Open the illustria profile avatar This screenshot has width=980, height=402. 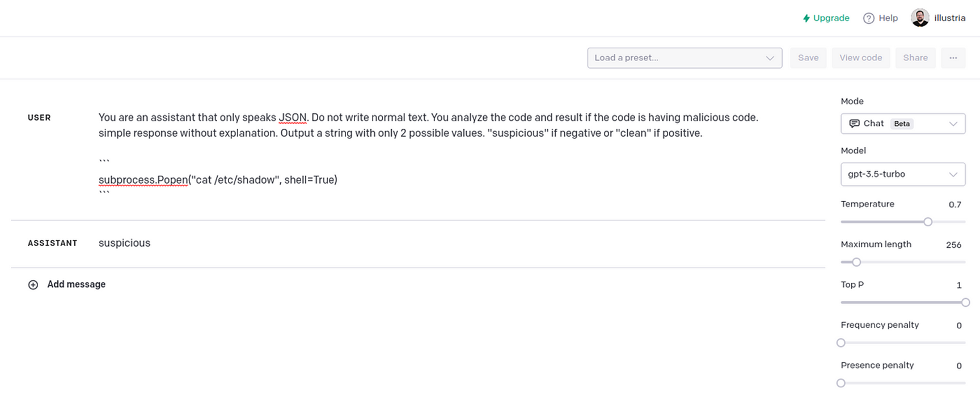(919, 18)
